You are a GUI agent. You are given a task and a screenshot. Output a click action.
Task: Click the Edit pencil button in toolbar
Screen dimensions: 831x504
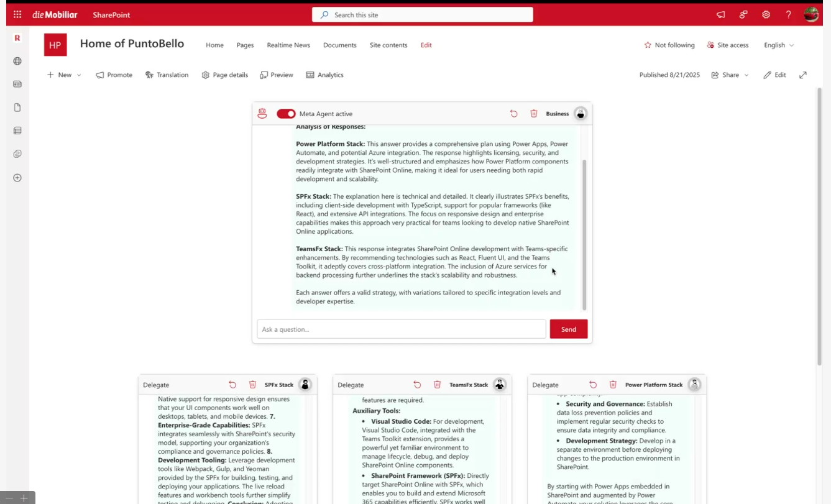point(774,75)
